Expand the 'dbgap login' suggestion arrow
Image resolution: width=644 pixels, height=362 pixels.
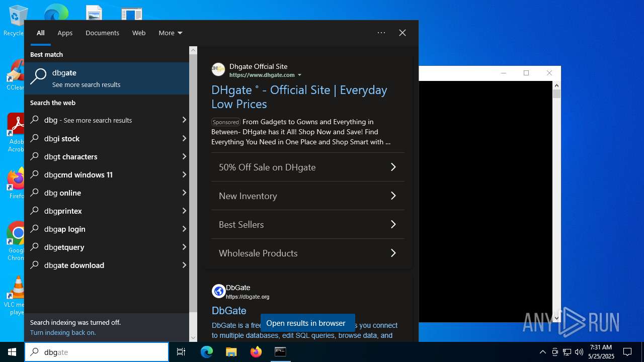184,229
